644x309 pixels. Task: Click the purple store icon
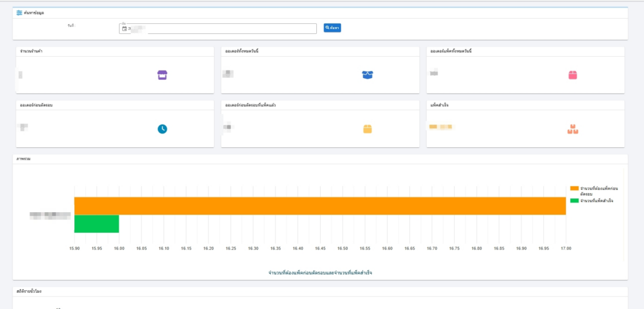pyautogui.click(x=162, y=76)
